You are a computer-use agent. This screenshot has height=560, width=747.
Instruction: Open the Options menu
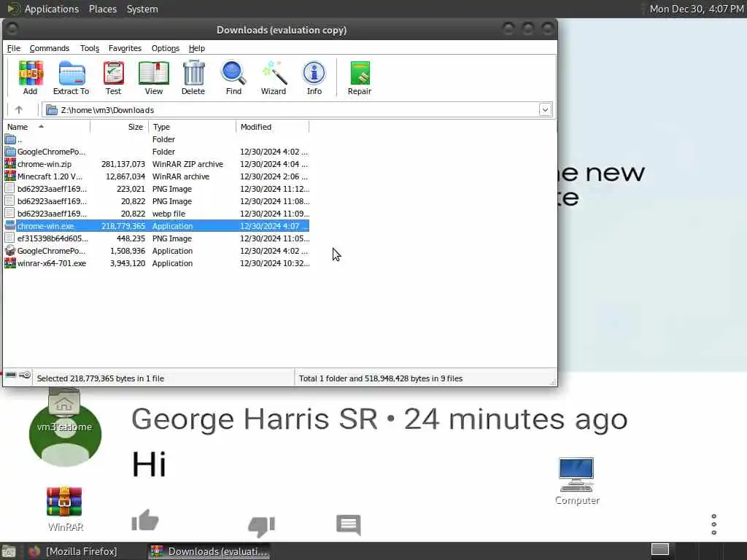coord(166,48)
